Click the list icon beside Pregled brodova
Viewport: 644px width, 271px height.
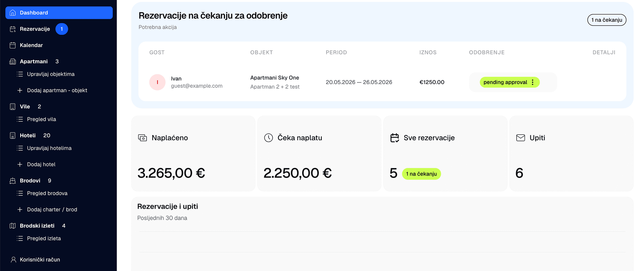click(20, 193)
